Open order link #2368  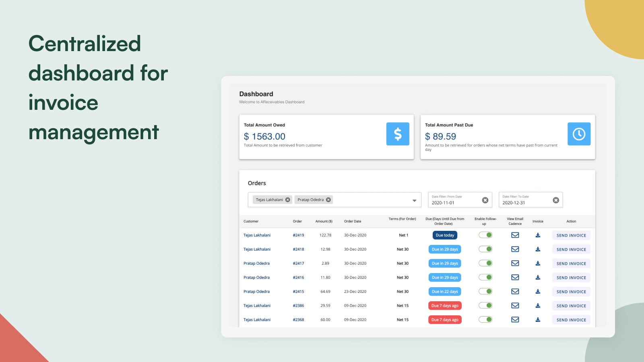298,320
